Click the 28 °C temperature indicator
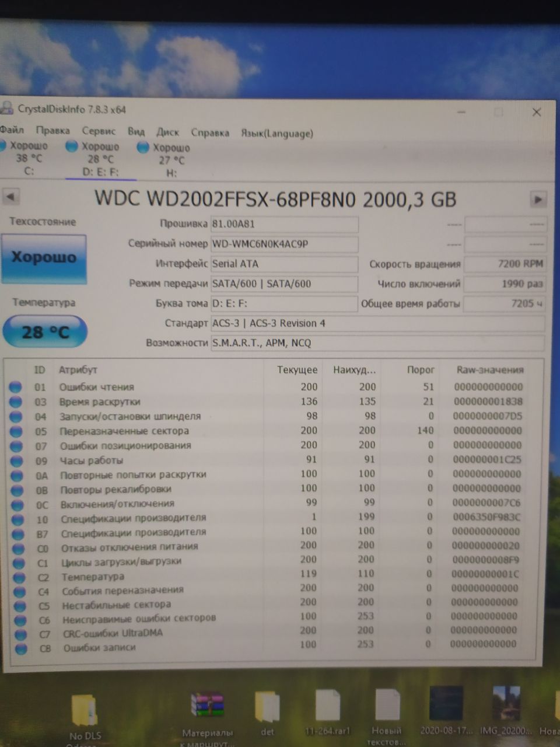 click(x=45, y=332)
